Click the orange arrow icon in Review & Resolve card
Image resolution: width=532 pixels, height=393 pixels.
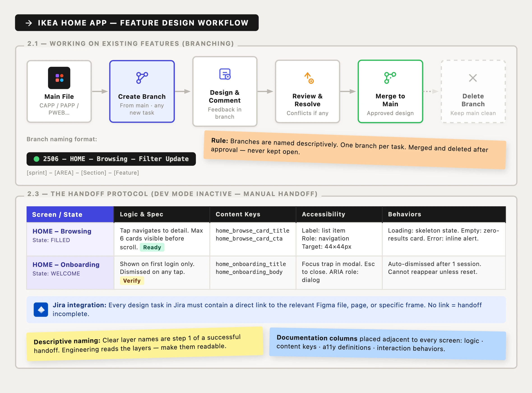(x=309, y=78)
